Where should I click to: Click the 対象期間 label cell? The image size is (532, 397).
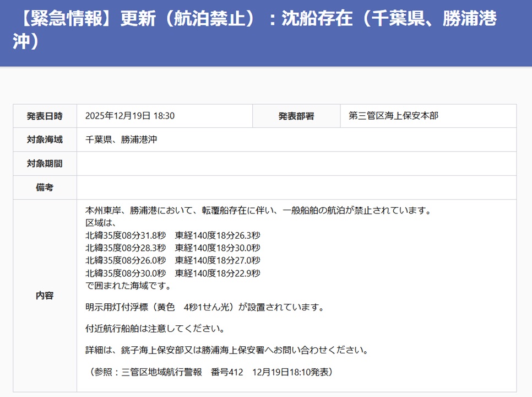point(45,163)
